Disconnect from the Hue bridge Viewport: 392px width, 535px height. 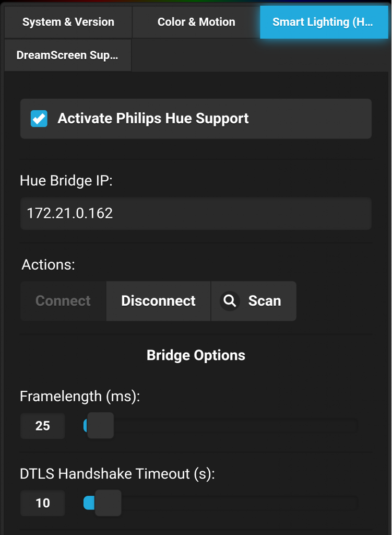159,301
